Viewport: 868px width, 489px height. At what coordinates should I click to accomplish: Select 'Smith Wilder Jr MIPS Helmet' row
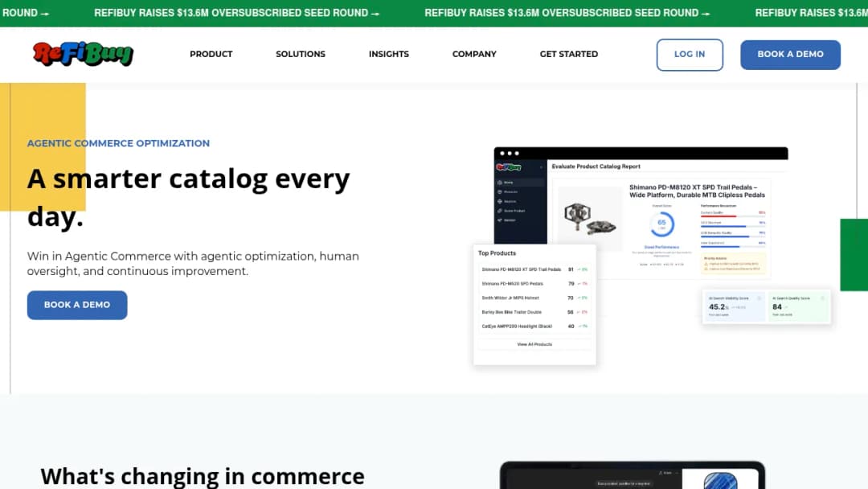click(534, 298)
